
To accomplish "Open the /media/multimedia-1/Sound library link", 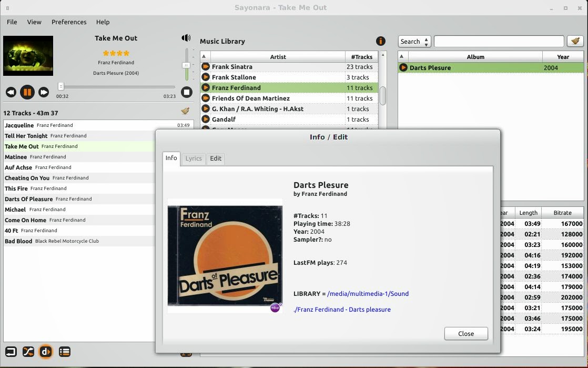I will coord(368,294).
